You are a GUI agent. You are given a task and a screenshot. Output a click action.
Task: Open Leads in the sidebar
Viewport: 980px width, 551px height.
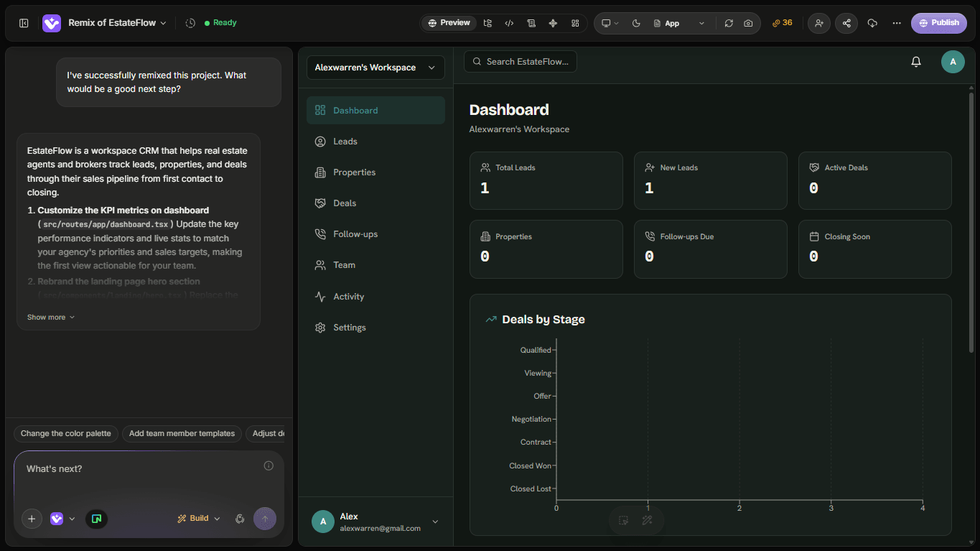point(375,142)
